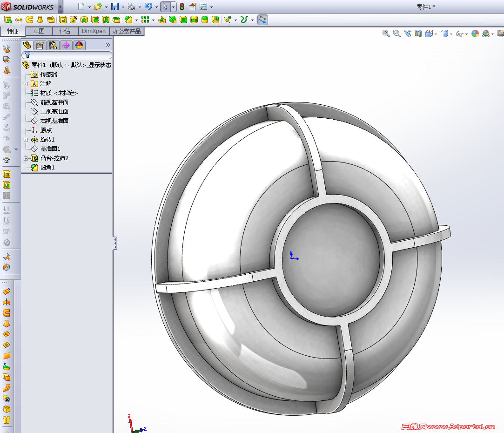Expand 凸台-拉伸2 feature node
This screenshot has height=433, width=504.
pos(26,159)
